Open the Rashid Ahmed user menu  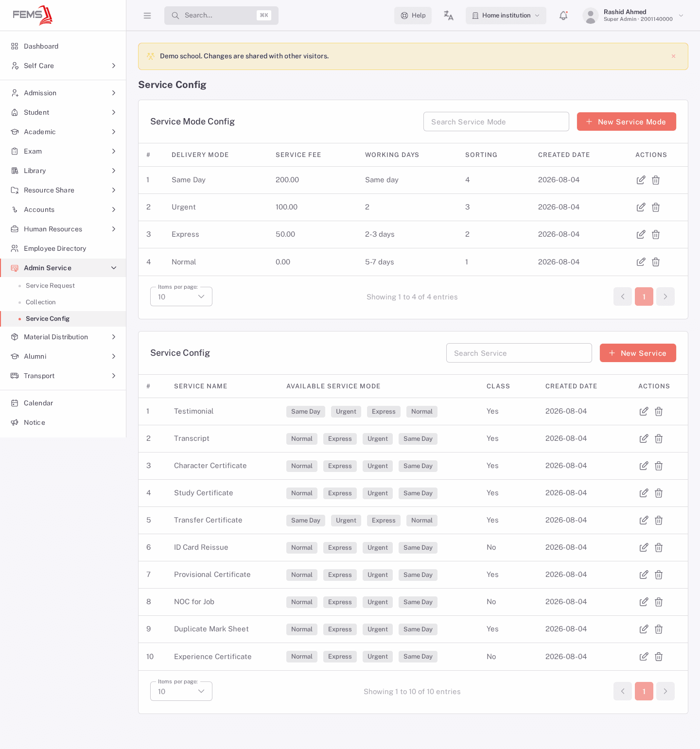(633, 16)
